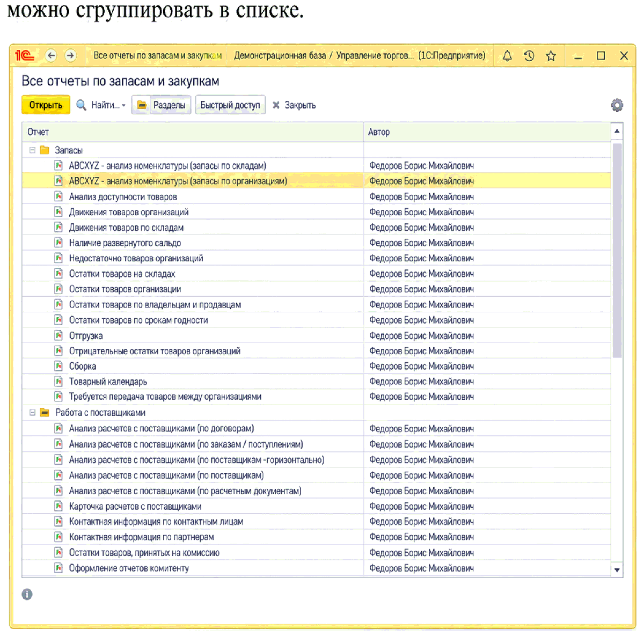
Task: Select Анализ расчетов (по расчетным документам)
Action: (x=185, y=491)
